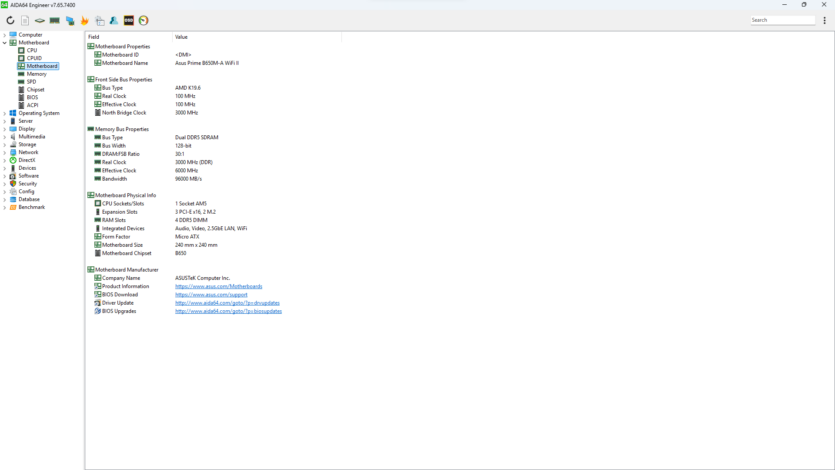Select the Bus Width 128-bit row
This screenshot has width=835, height=470.
click(x=143, y=146)
